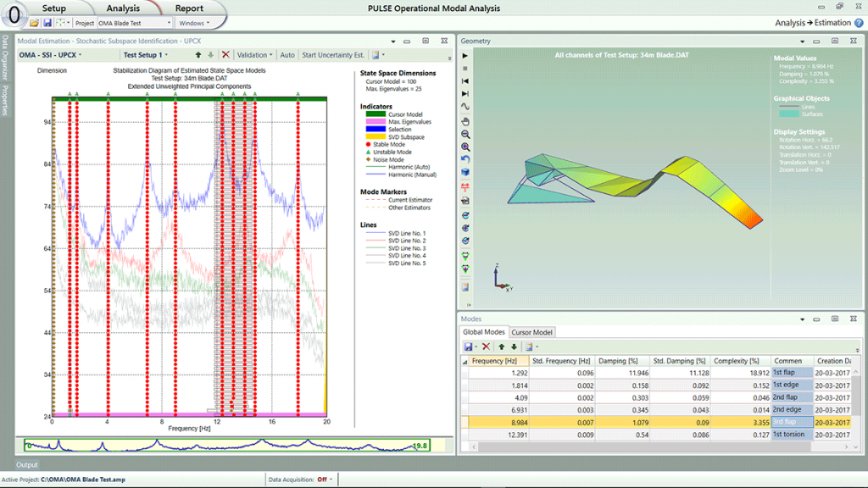
Task: Click the green up arrow beside Test Setup 1
Action: pyautogui.click(x=198, y=55)
